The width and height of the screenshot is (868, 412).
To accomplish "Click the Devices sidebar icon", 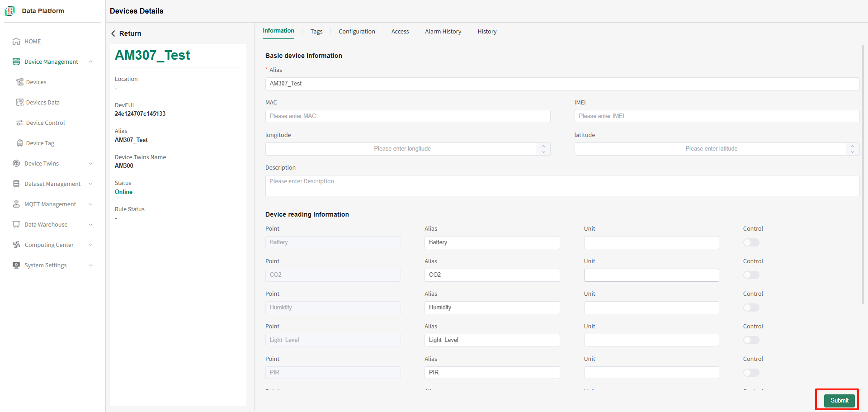I will pos(20,82).
